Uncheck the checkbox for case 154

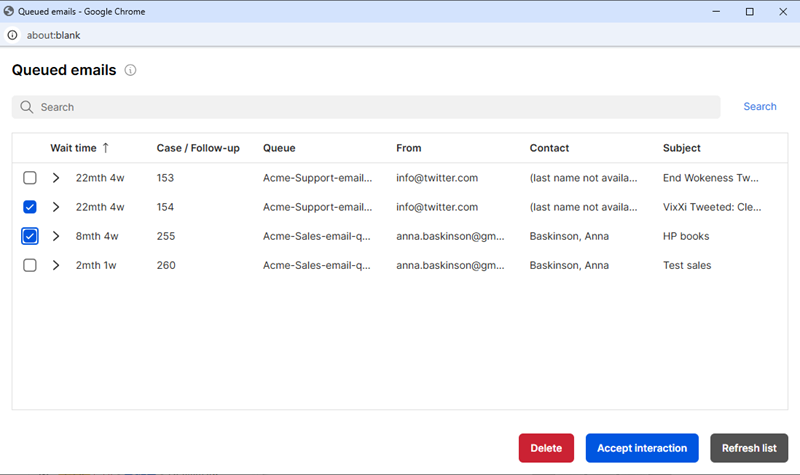30,207
